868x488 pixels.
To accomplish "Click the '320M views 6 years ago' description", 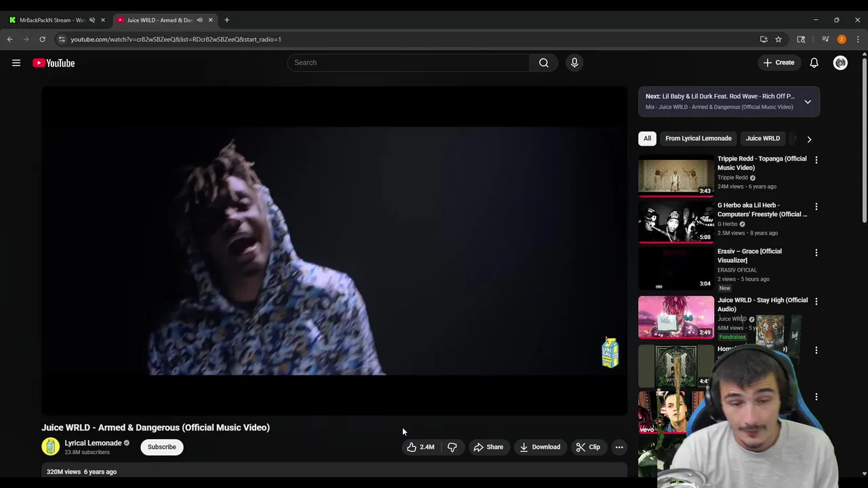I will click(81, 472).
